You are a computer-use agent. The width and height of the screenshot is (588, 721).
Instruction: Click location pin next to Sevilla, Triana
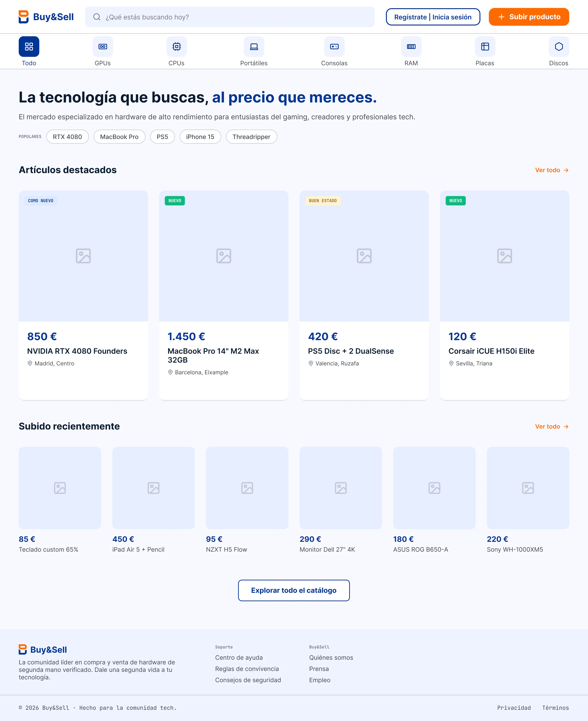pyautogui.click(x=451, y=363)
